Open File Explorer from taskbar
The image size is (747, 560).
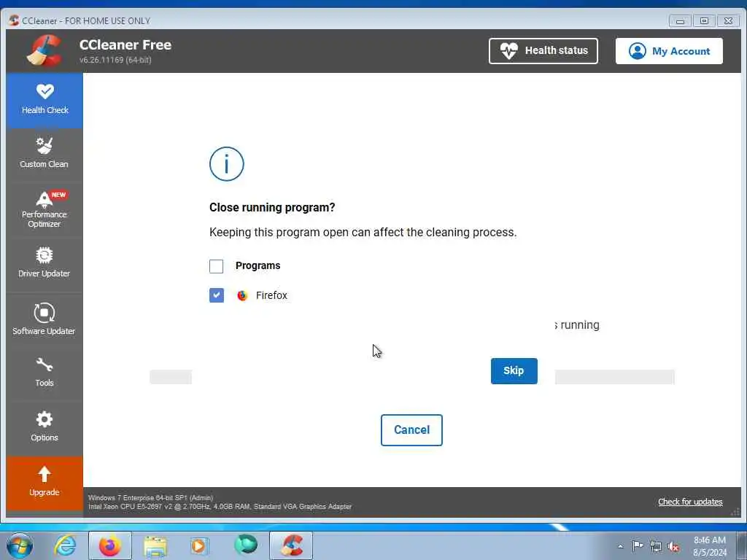click(155, 545)
